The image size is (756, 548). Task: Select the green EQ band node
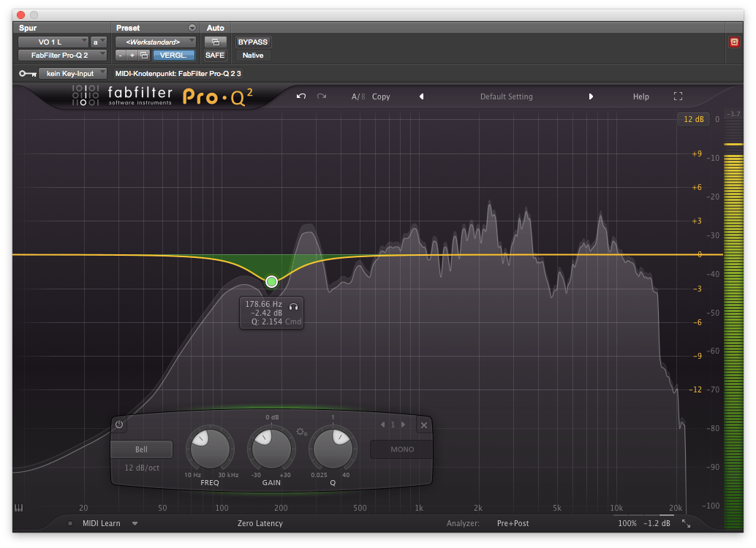[x=271, y=281]
